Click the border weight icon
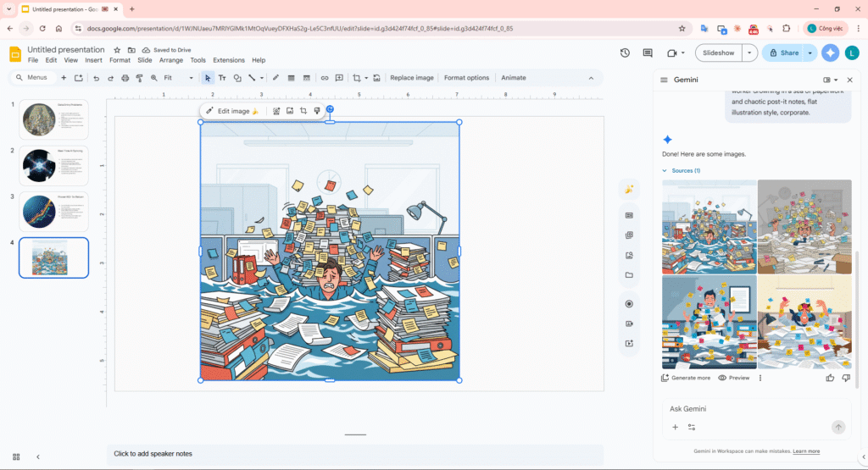 point(292,78)
